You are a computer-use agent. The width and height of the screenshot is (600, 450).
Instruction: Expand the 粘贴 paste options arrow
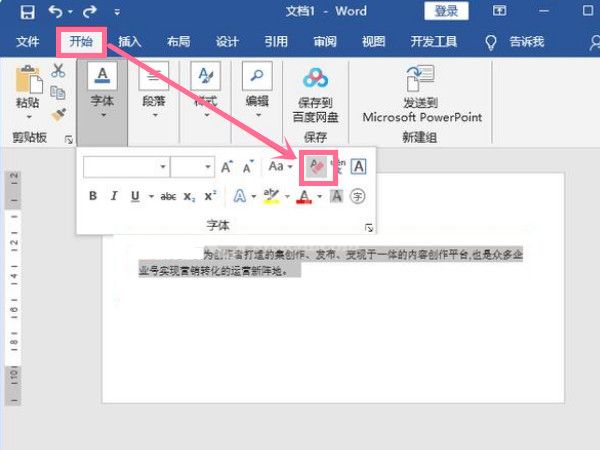(28, 116)
